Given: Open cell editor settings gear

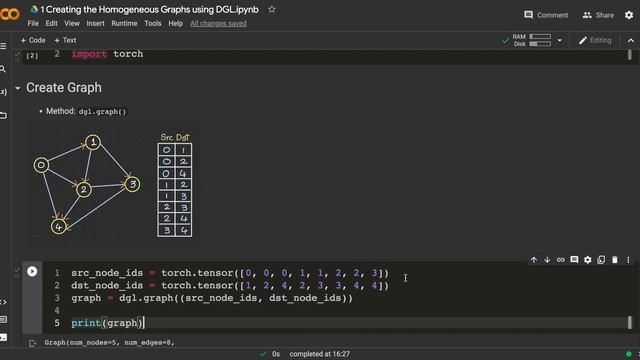Looking at the screenshot, I should [x=588, y=260].
